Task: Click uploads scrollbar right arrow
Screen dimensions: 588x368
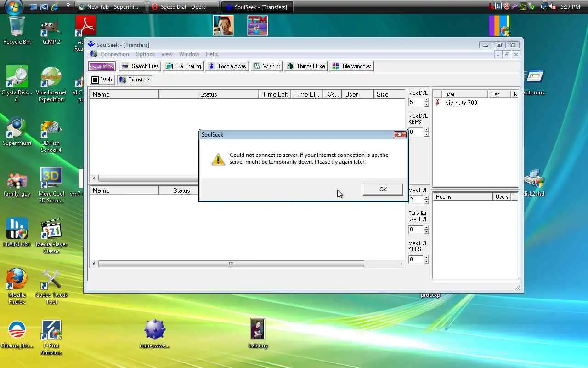Action: [401, 264]
